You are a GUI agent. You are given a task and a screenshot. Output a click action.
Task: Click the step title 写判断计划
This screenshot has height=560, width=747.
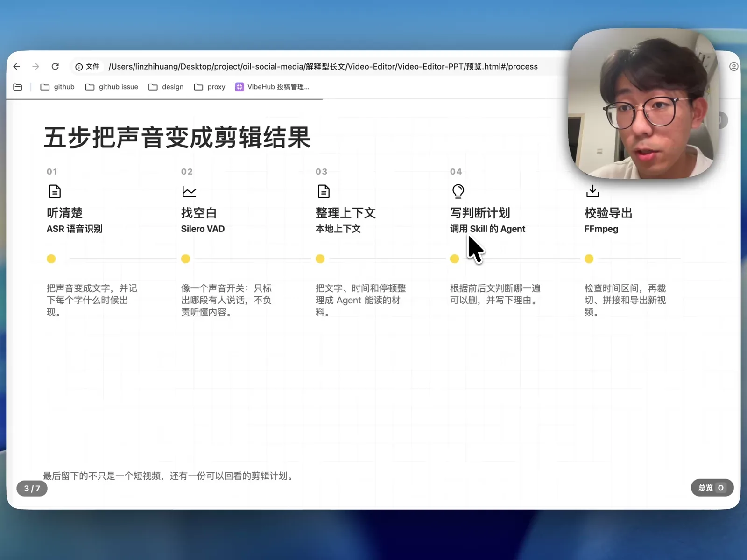(x=480, y=213)
